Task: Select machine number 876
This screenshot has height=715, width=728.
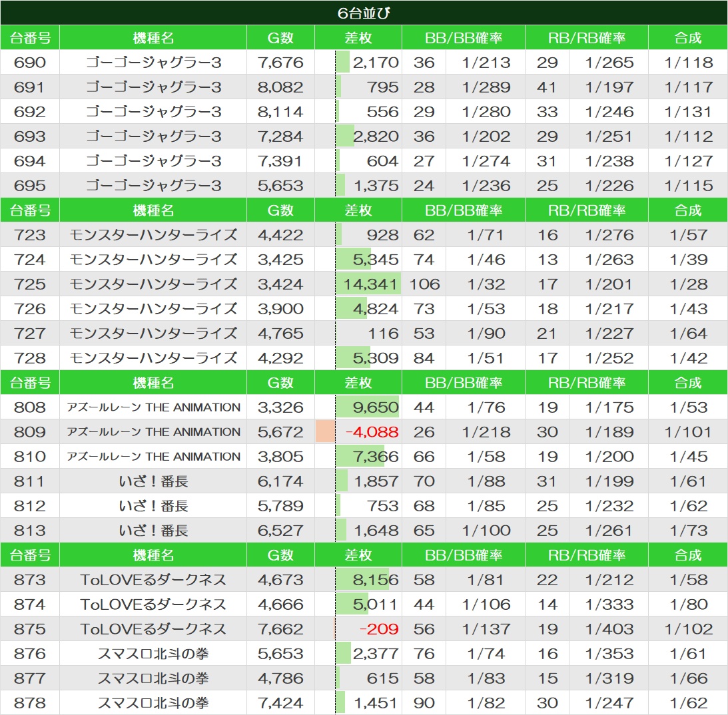Action: click(x=30, y=653)
